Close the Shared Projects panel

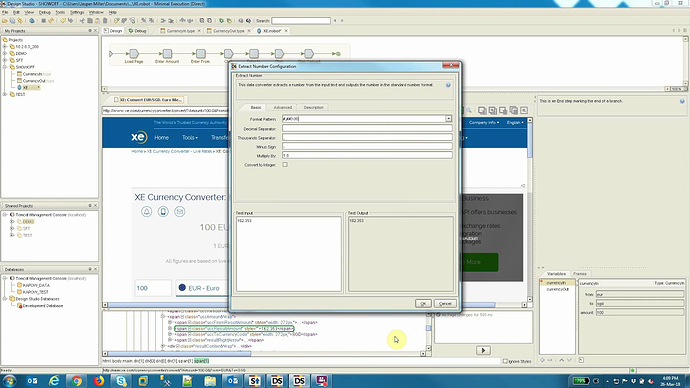click(x=95, y=205)
